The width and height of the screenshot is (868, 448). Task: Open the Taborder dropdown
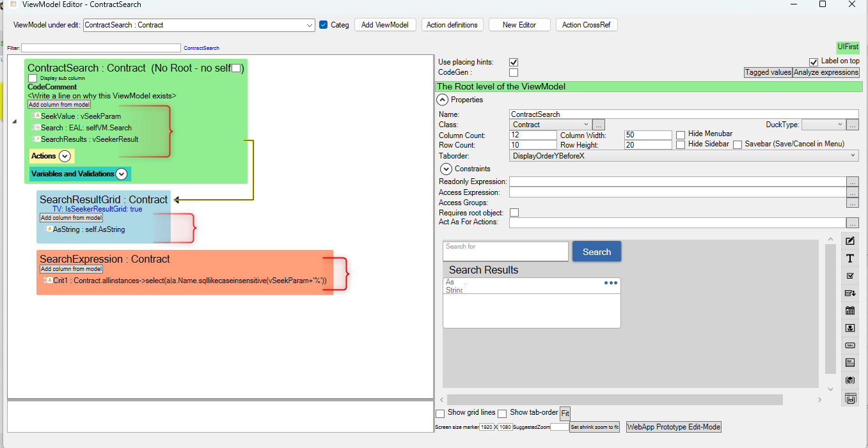pyautogui.click(x=853, y=155)
